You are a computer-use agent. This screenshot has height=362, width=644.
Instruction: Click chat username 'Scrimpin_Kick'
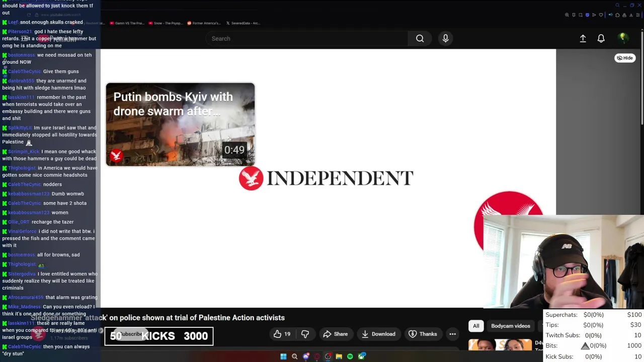[x=24, y=152]
